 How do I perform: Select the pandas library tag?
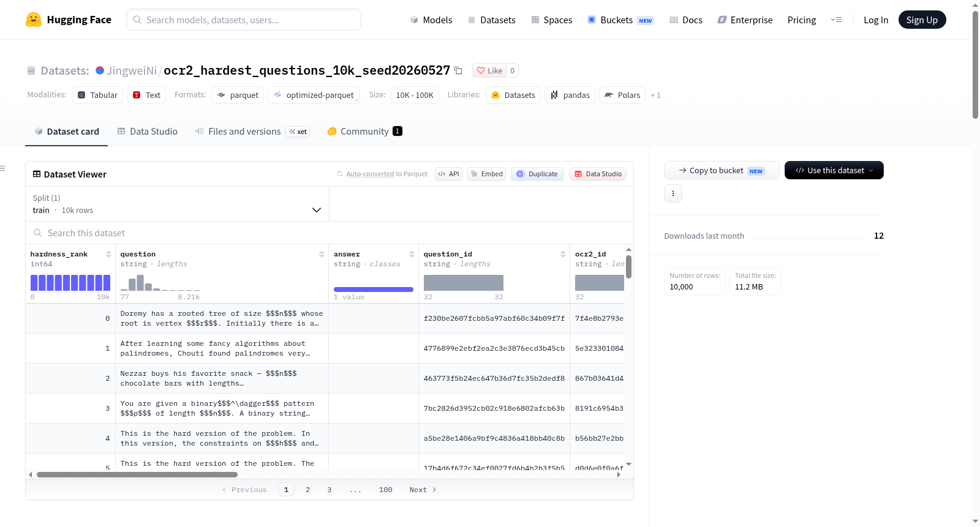coord(570,95)
